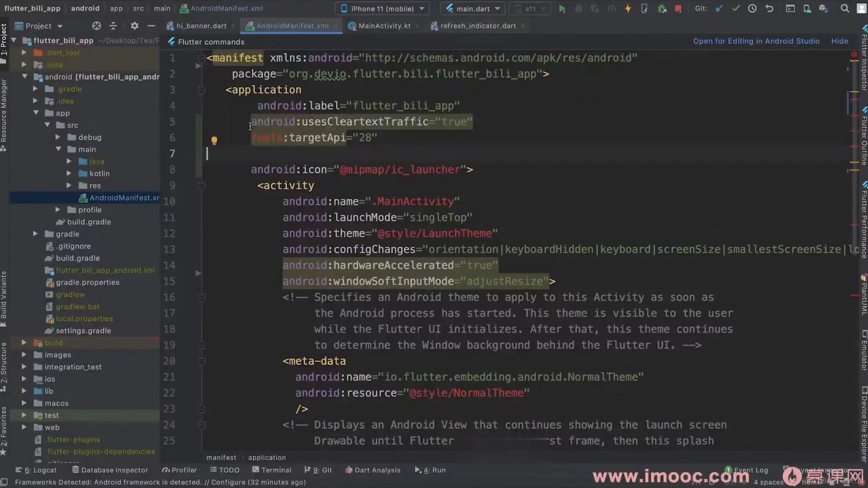Open the Emulator side panel
Screen dimensions: 868x488
coord(864,350)
